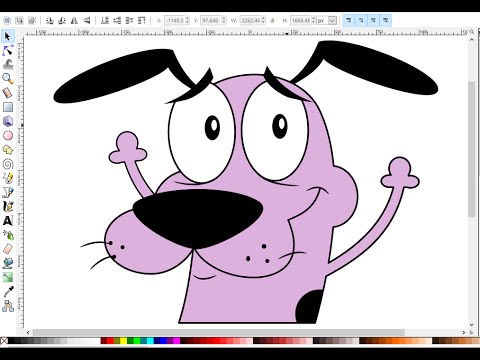The height and width of the screenshot is (360, 480).
Task: Pick the black palette swatch
Action: tap(11, 341)
